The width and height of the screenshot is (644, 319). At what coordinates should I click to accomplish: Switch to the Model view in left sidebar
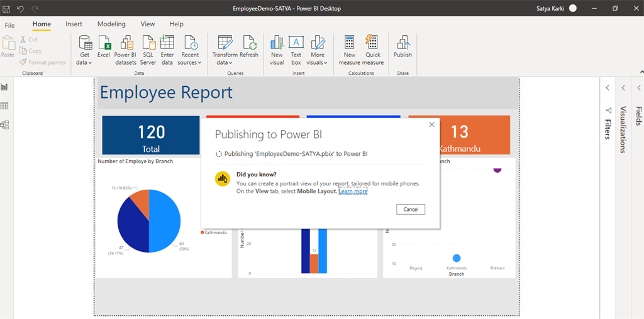point(5,125)
